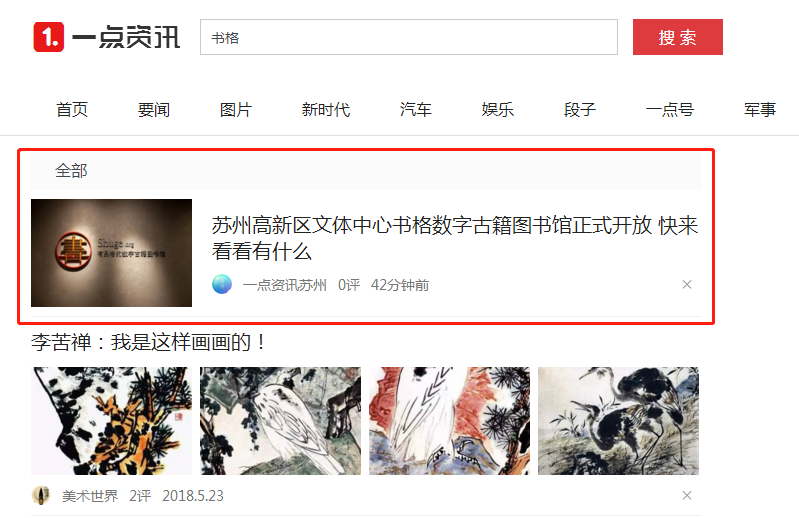Select the 新时代 navigation item

click(326, 110)
